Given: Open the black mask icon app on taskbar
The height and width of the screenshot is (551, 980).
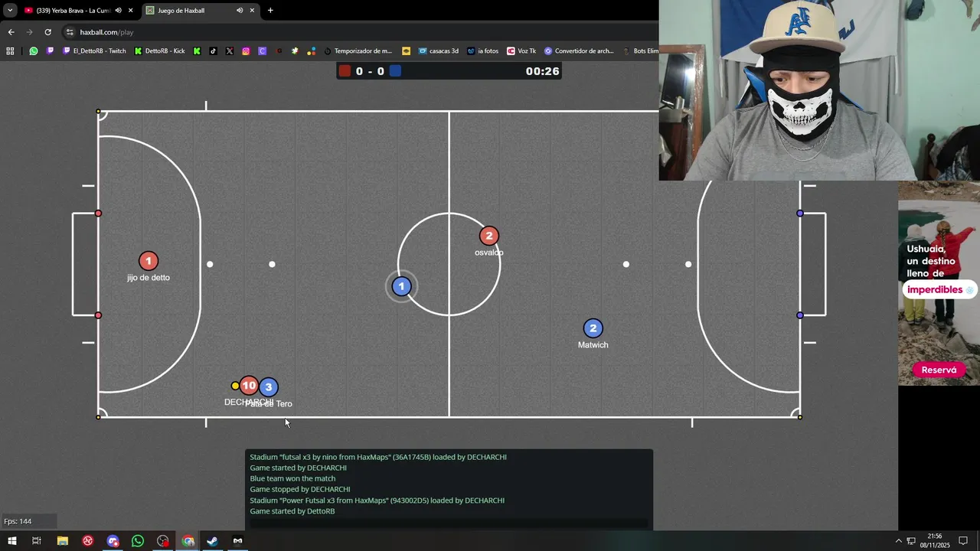Looking at the screenshot, I should point(238,541).
